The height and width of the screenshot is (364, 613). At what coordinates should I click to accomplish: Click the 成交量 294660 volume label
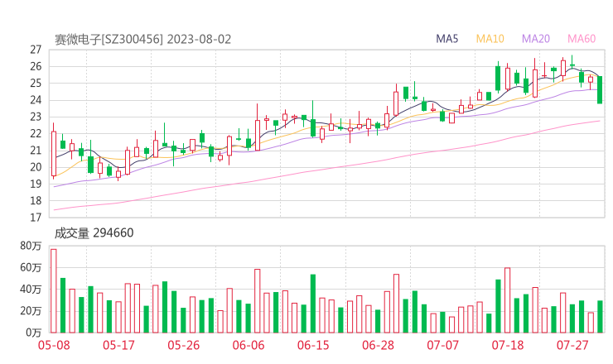[x=94, y=233]
